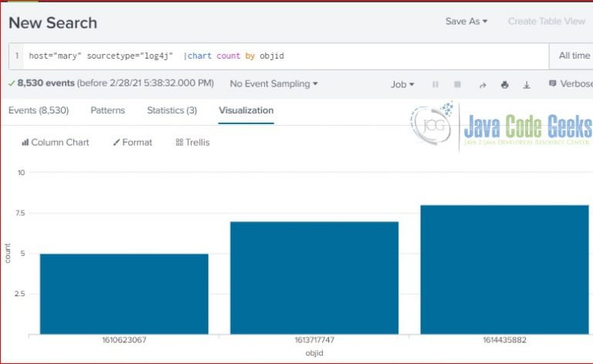Viewport: 593px width, 364px height.
Task: Click inside the search query field
Action: point(286,56)
